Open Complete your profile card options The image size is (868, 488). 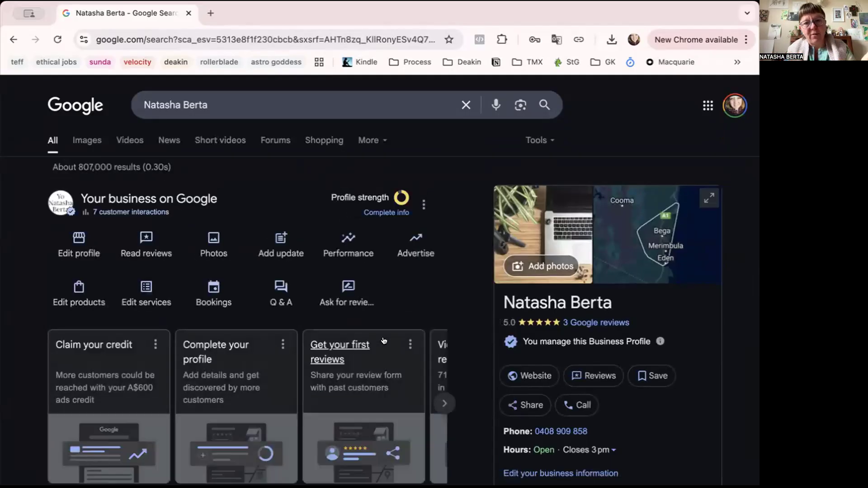(x=283, y=344)
